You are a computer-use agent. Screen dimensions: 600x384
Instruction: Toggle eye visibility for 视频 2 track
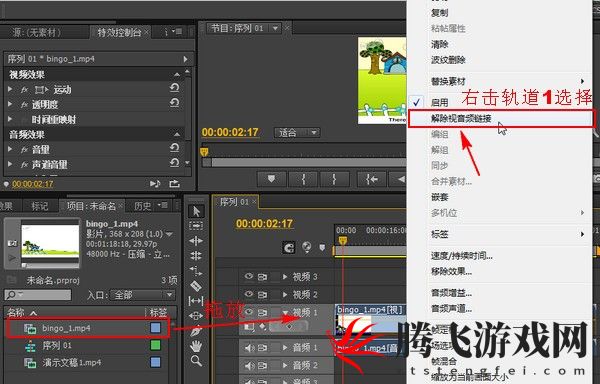coord(249,294)
